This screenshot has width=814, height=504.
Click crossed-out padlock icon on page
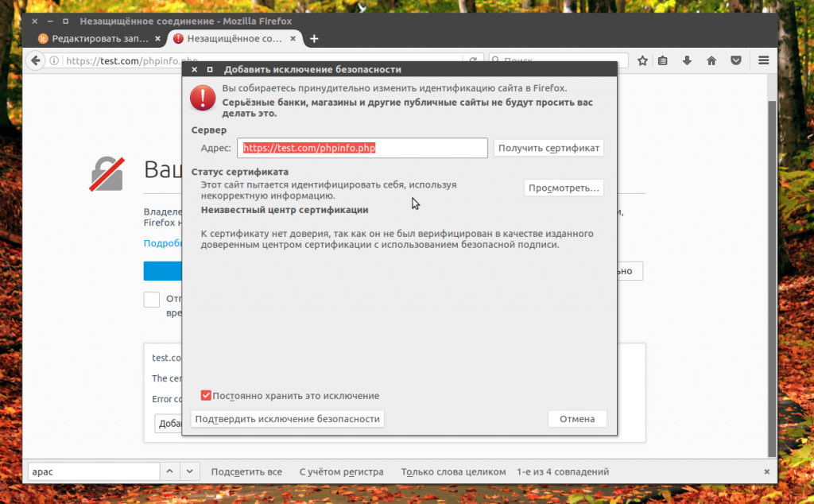[107, 174]
